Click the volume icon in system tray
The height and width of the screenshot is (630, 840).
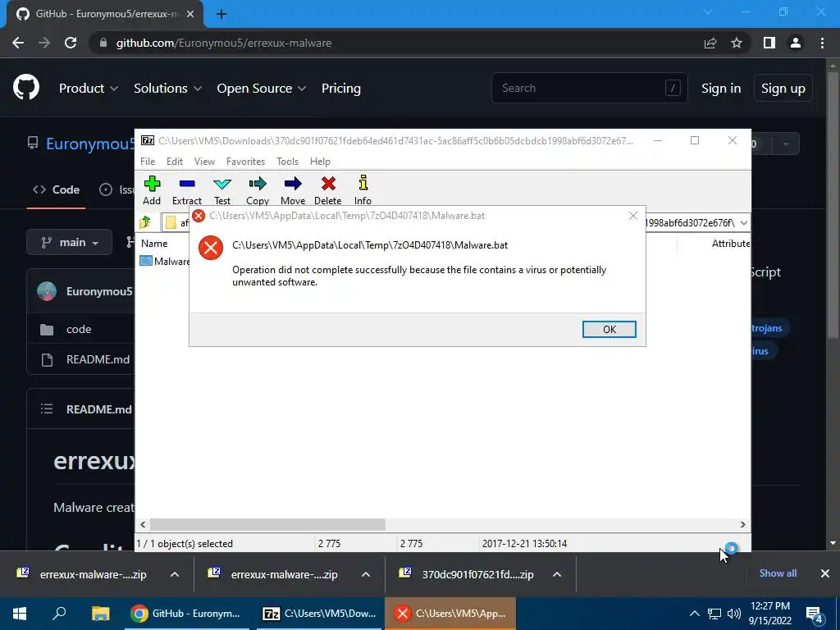coord(734,614)
